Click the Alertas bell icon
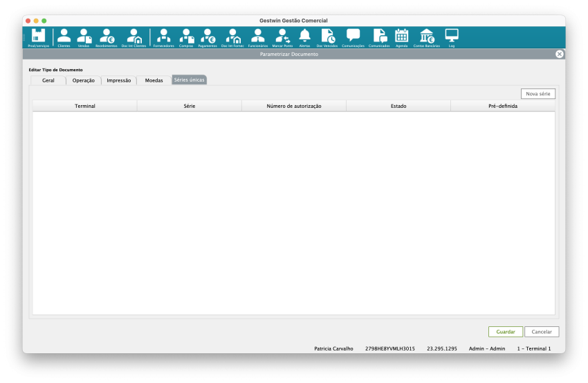588x383 pixels. coord(304,37)
